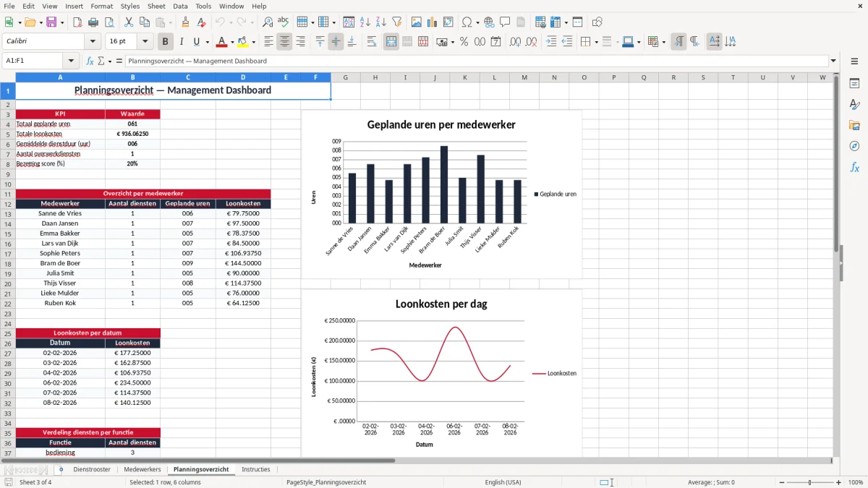Increase cell indent
Image resolution: width=868 pixels, height=488 pixels.
coord(551,42)
